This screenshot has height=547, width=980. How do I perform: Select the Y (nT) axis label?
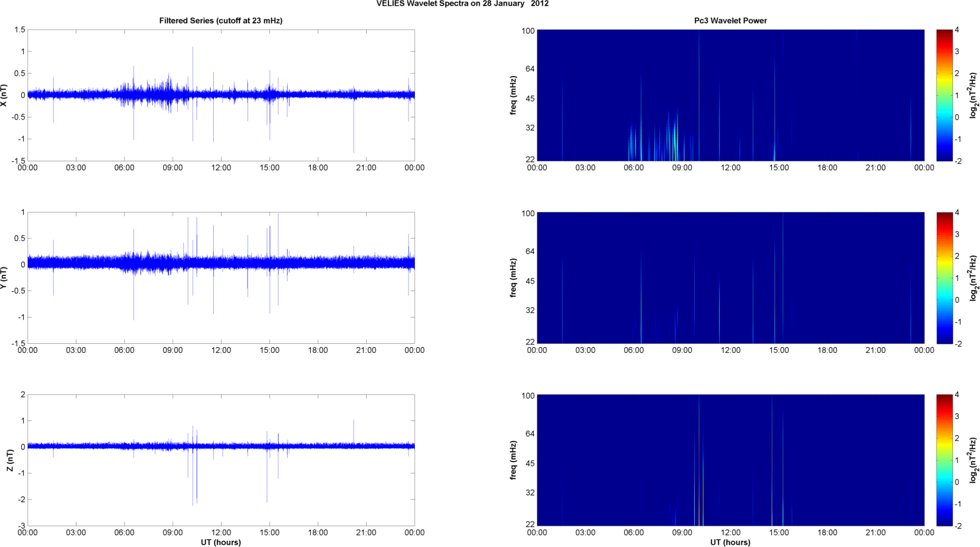[x=4, y=278]
